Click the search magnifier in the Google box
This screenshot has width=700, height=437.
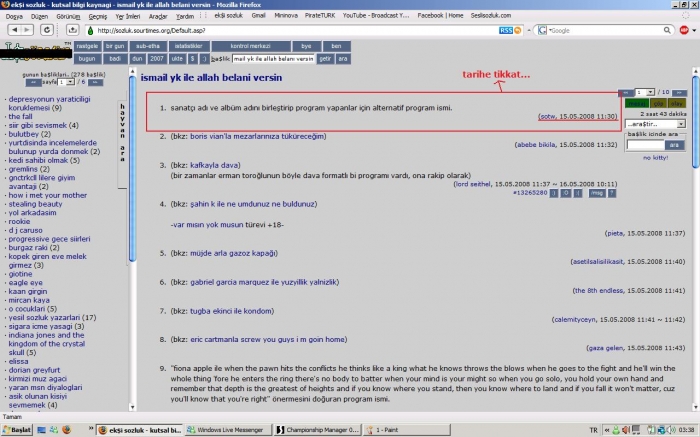tap(667, 30)
